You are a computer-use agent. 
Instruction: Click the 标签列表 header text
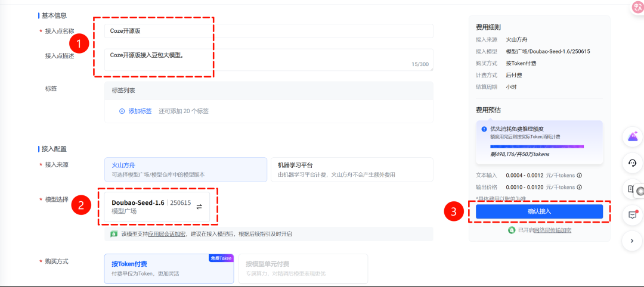[x=123, y=91]
